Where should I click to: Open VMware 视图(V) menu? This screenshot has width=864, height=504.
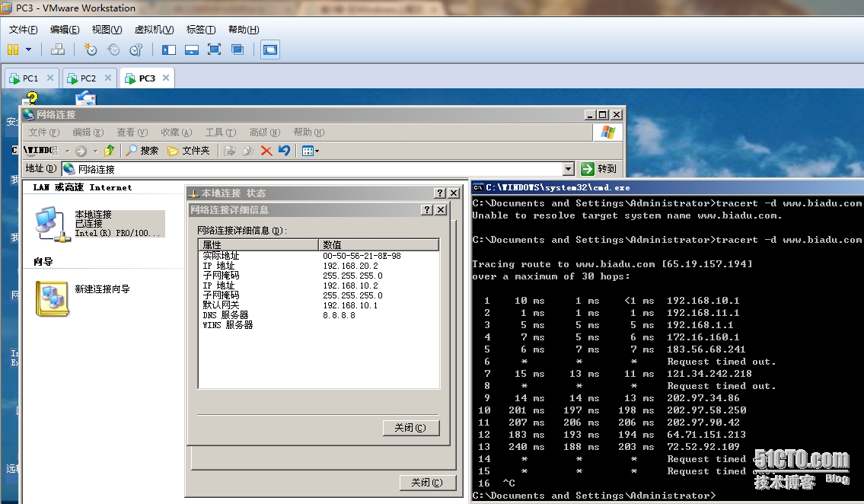tap(107, 30)
